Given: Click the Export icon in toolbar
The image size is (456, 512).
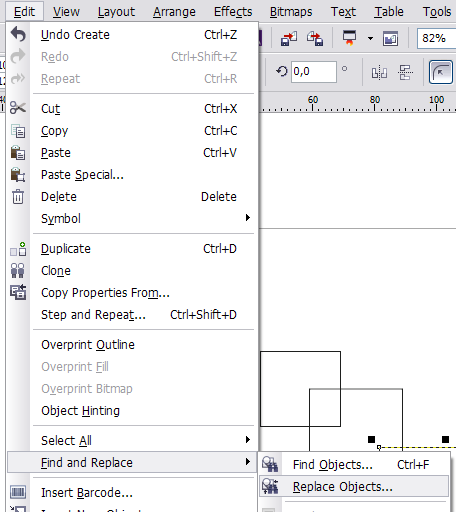Looking at the screenshot, I should 315,38.
